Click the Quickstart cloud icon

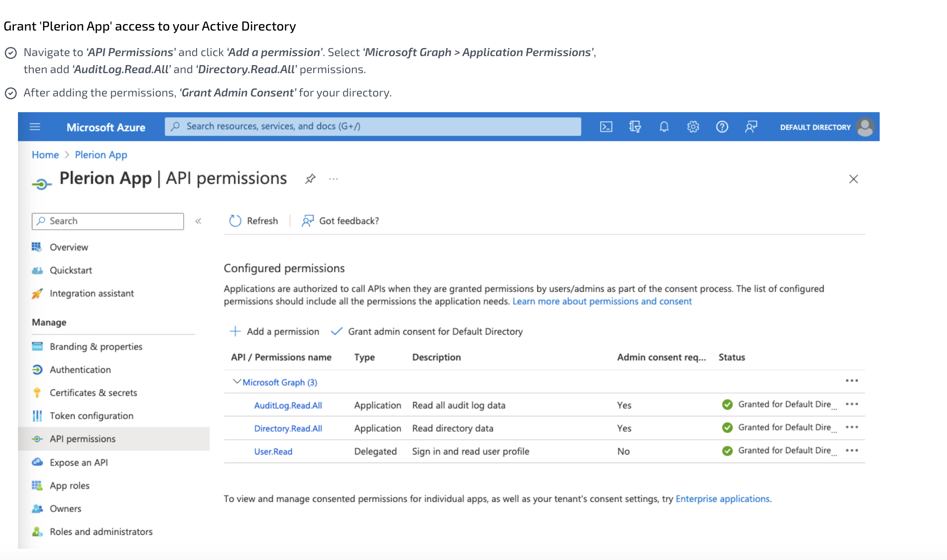point(37,270)
